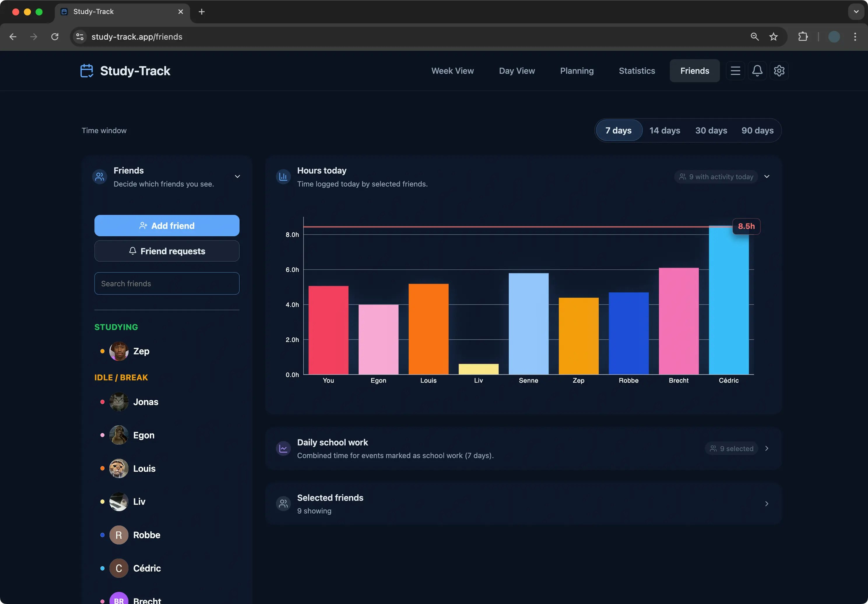Open the browser extensions puzzle icon
The width and height of the screenshot is (868, 604).
[x=803, y=37]
